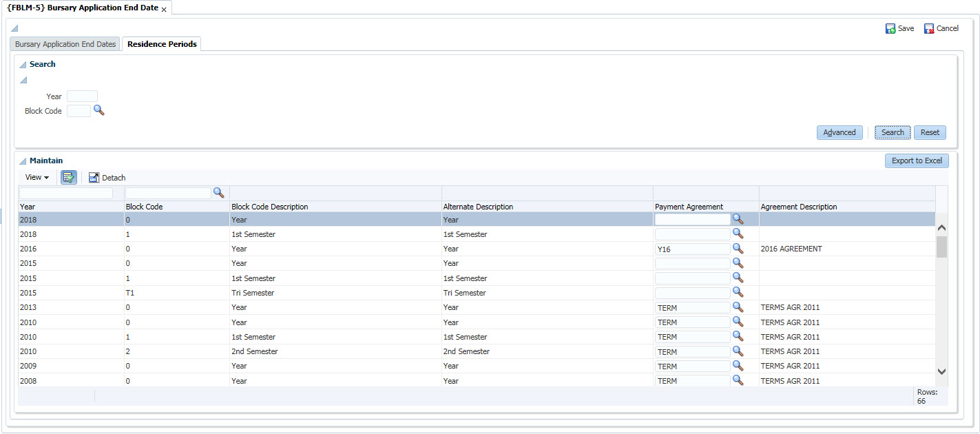The image size is (980, 434).
Task: Collapse the Search panel triangle
Action: click(x=23, y=65)
